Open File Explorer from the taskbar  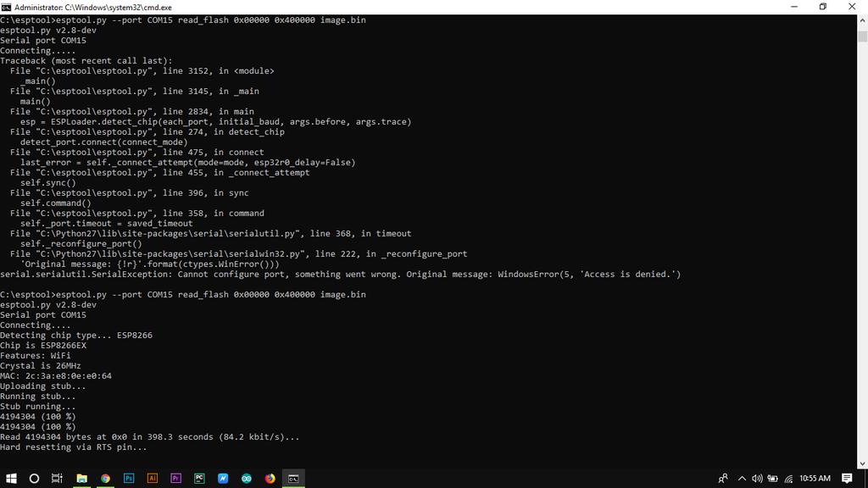tap(81, 478)
